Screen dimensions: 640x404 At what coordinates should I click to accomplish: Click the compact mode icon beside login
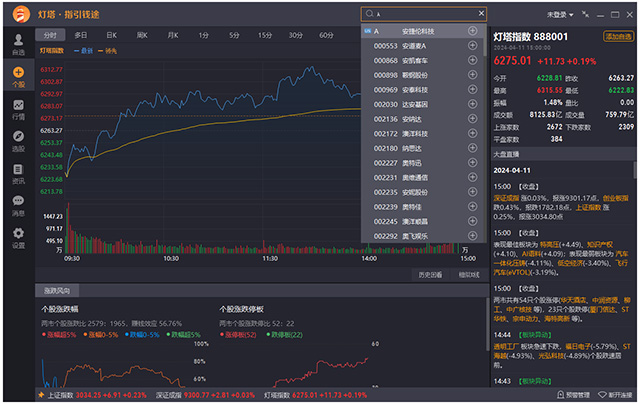coord(585,14)
